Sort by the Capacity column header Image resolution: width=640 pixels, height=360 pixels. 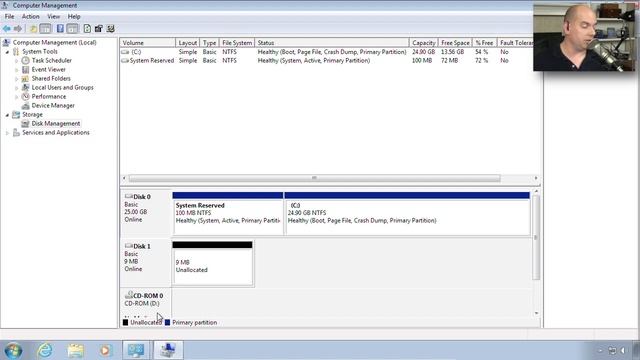point(423,42)
